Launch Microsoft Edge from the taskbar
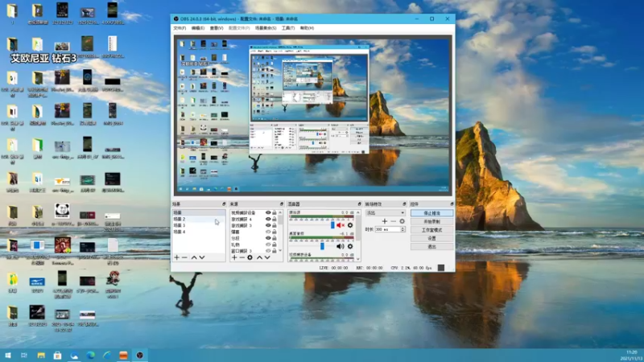The width and height of the screenshot is (644, 362). 90,355
